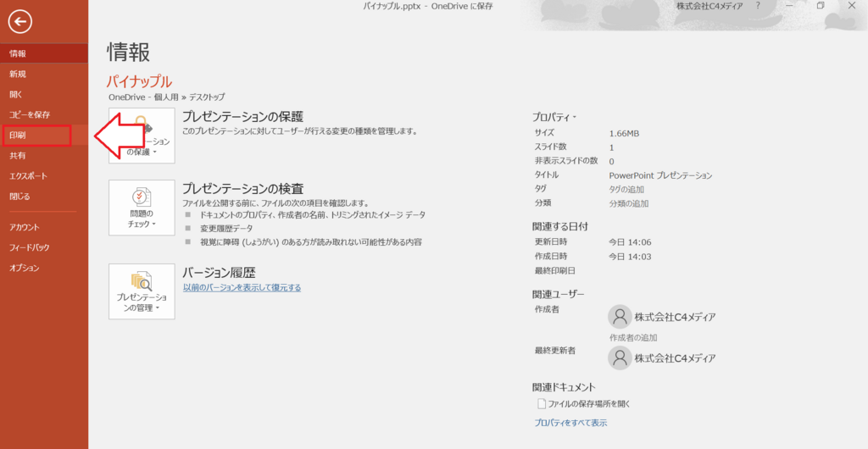This screenshot has width=868, height=449.
Task: Go back using the circular arrow button
Action: coord(20,21)
